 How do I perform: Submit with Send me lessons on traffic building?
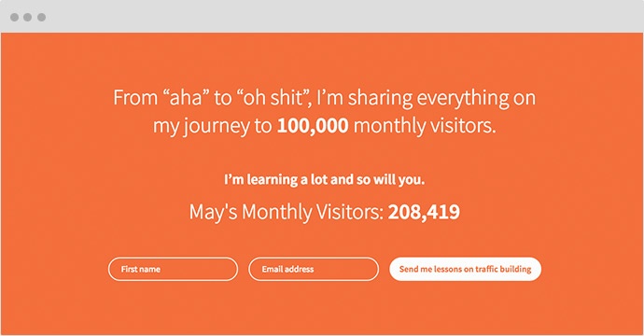coord(465,269)
